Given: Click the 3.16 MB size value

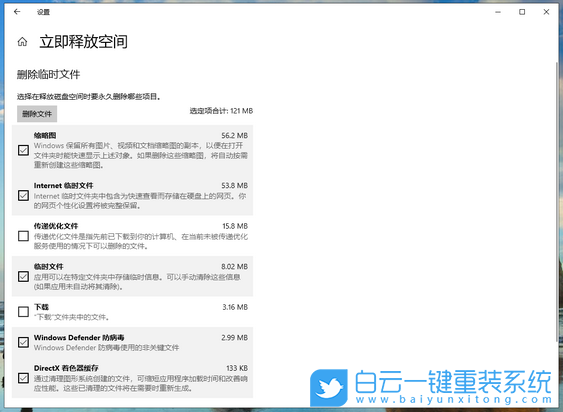Looking at the screenshot, I should [235, 307].
